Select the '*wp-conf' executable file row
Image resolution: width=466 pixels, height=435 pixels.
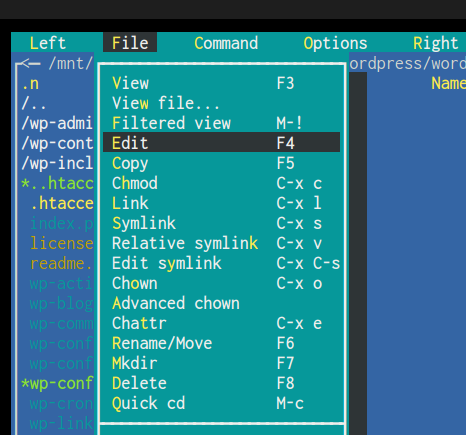[x=57, y=383]
